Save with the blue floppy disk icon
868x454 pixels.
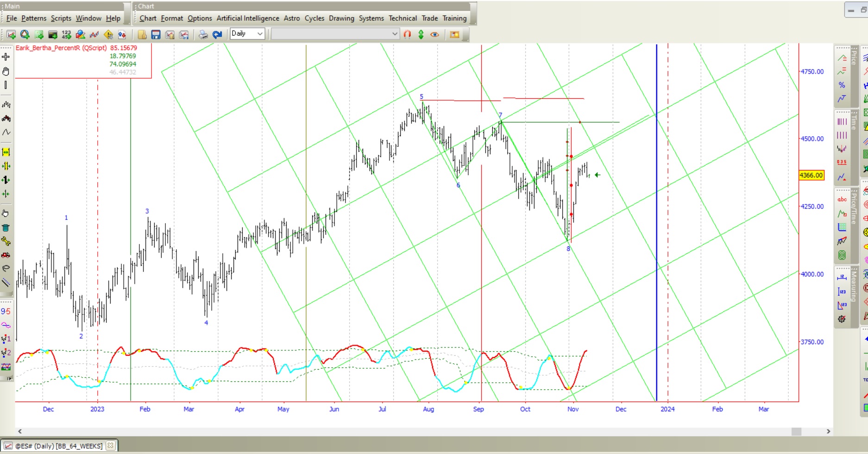156,35
